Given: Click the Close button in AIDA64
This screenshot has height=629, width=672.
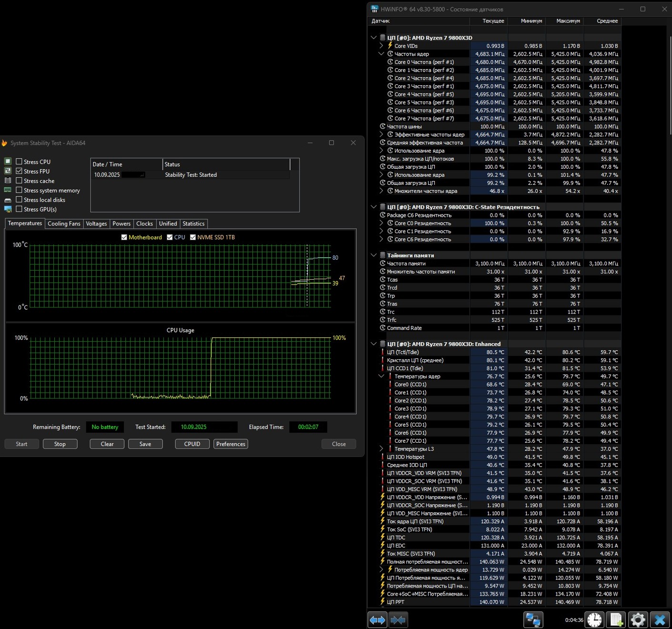Looking at the screenshot, I should [x=339, y=444].
